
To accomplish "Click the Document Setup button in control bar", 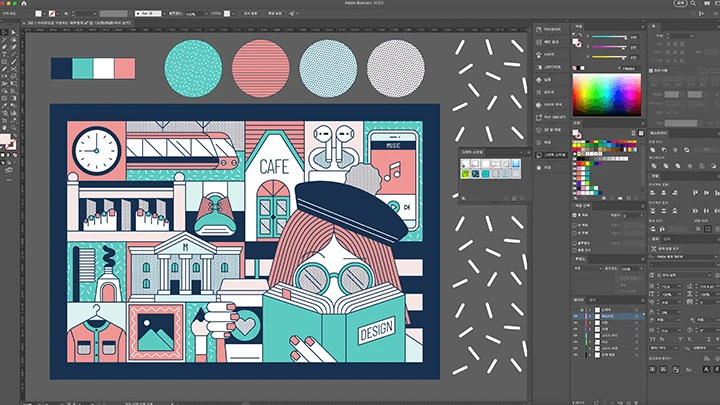I will (x=250, y=14).
